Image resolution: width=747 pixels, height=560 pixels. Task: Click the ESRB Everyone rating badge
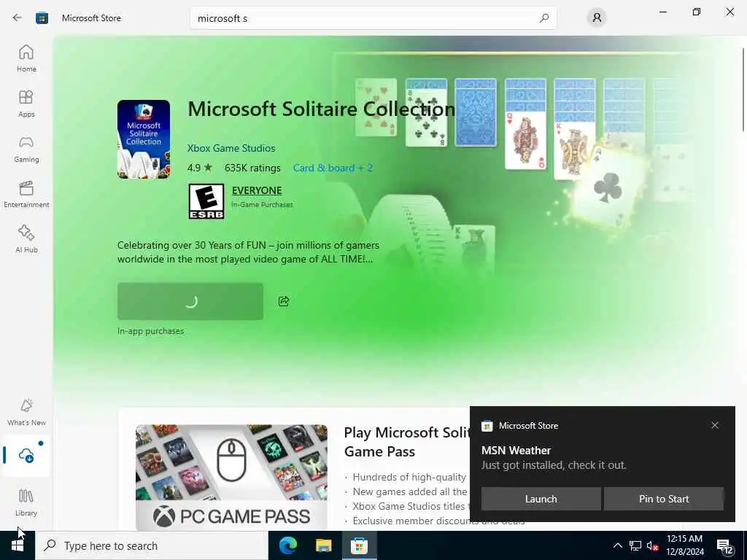tap(206, 201)
